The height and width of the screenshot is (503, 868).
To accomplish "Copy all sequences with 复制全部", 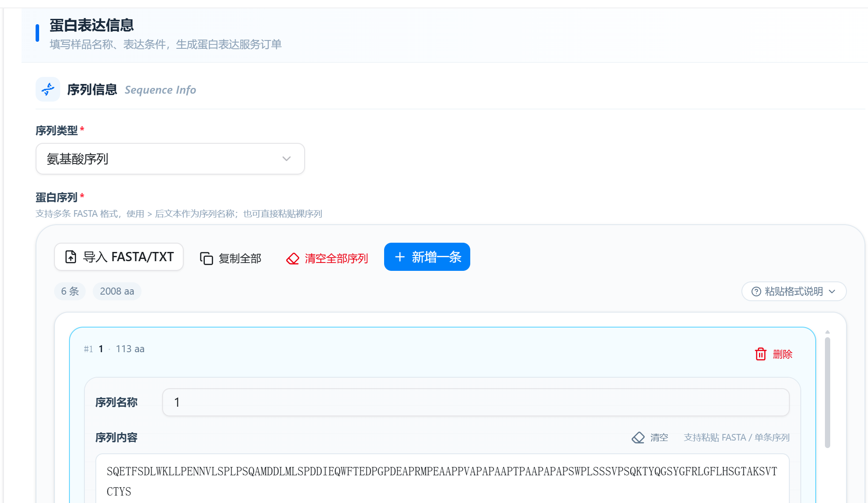I will 230,258.
